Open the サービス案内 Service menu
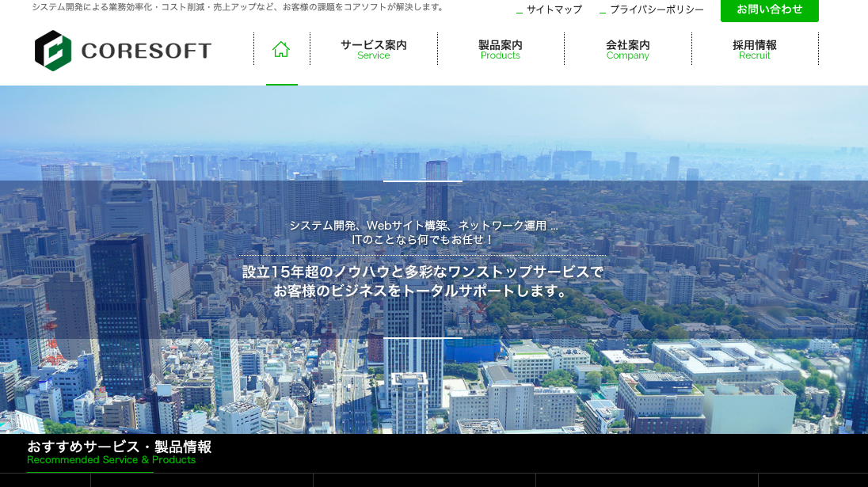Screen dimensions: 868x487 point(373,49)
